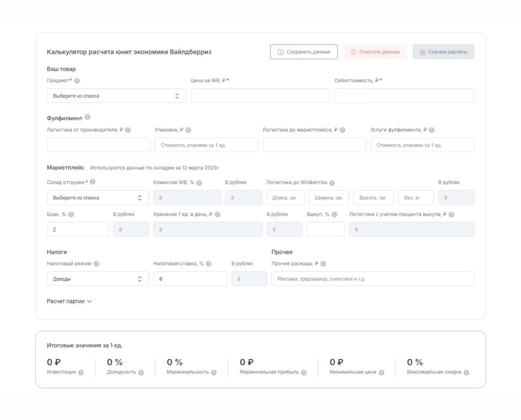Click help icon for Минимальная цена
Image resolution: width=521 pixels, height=420 pixels.
pyautogui.click(x=381, y=373)
